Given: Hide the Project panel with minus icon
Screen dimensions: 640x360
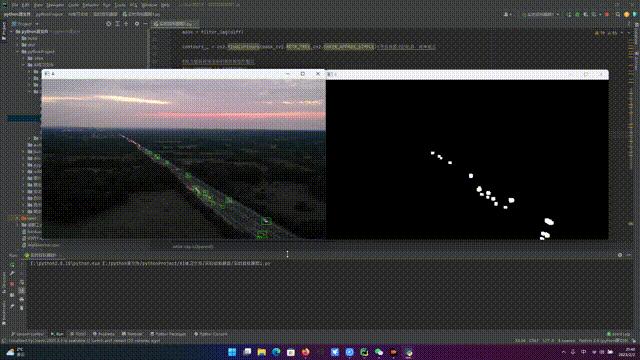Looking at the screenshot, I should tap(145, 24).
